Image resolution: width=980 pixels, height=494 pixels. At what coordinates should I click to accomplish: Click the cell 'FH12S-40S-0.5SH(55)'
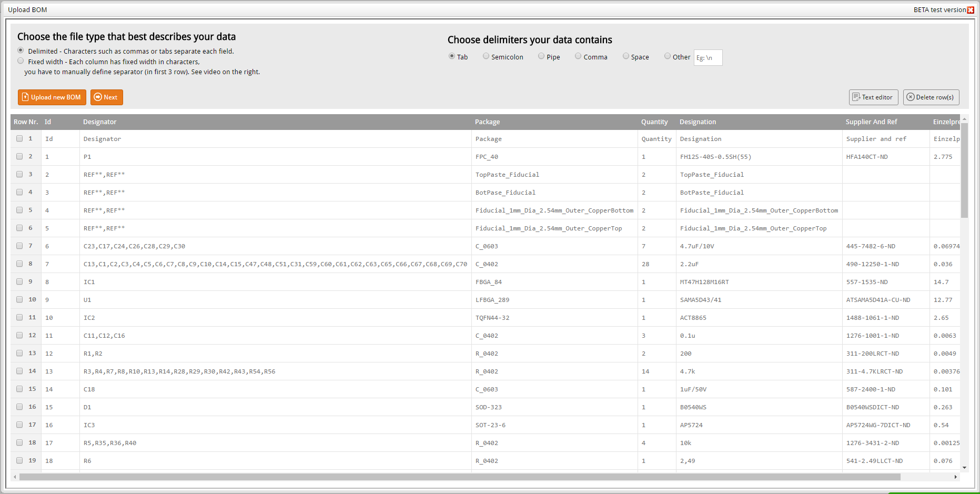pyautogui.click(x=759, y=157)
